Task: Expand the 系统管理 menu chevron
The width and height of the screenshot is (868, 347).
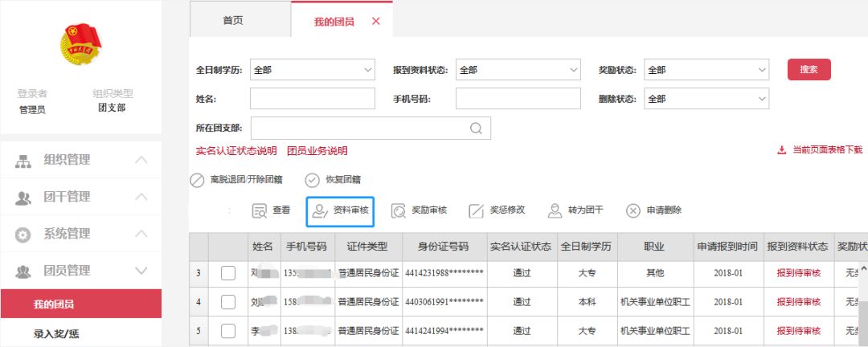Action: coord(141,234)
